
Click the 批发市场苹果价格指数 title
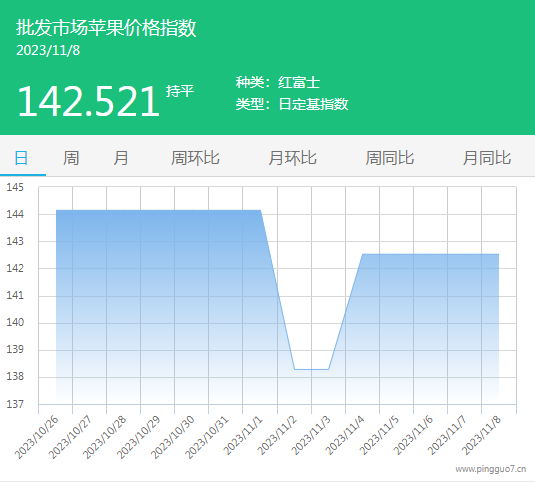pos(106,28)
